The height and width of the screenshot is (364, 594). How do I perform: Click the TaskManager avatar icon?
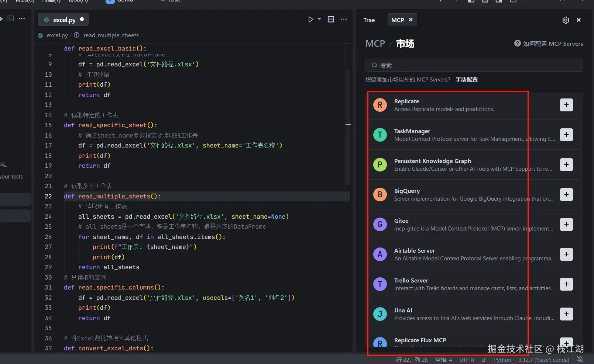(x=380, y=135)
